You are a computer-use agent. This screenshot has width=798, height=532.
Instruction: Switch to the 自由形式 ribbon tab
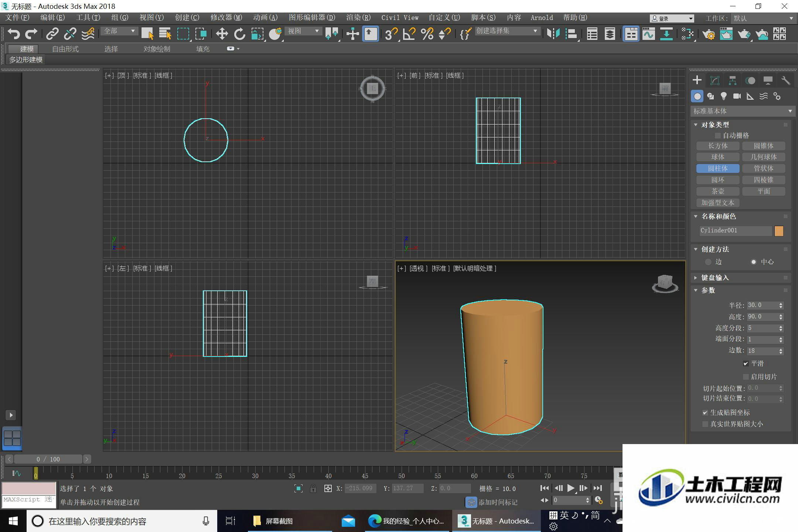(x=65, y=49)
